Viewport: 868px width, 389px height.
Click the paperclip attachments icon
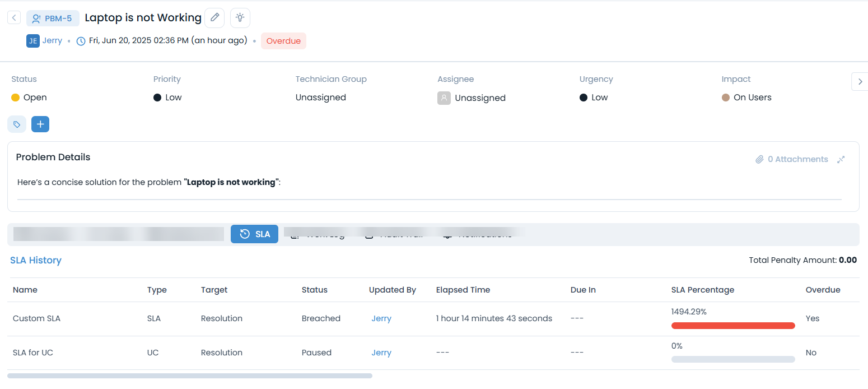click(x=759, y=159)
